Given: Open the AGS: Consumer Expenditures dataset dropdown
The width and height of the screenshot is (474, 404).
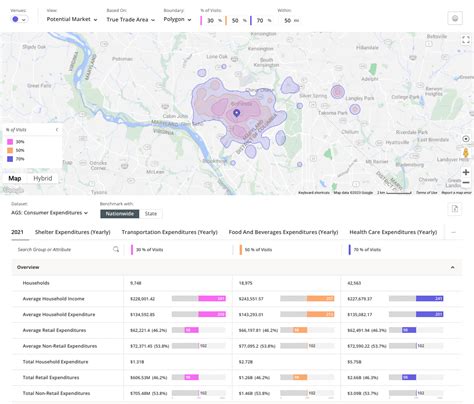Looking at the screenshot, I should click(x=49, y=213).
